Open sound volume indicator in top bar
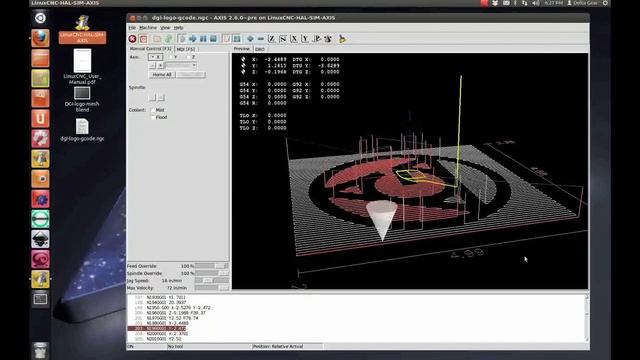This screenshot has width=640, height=360. [536, 3]
